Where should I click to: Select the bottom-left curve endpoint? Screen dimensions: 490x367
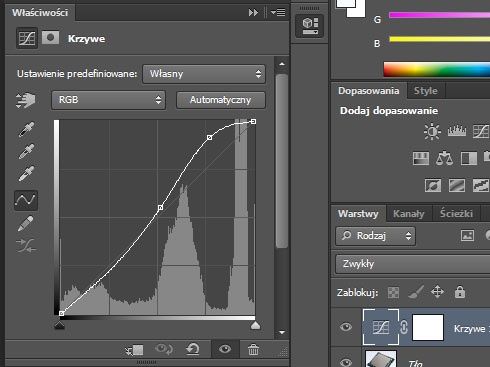click(x=61, y=313)
